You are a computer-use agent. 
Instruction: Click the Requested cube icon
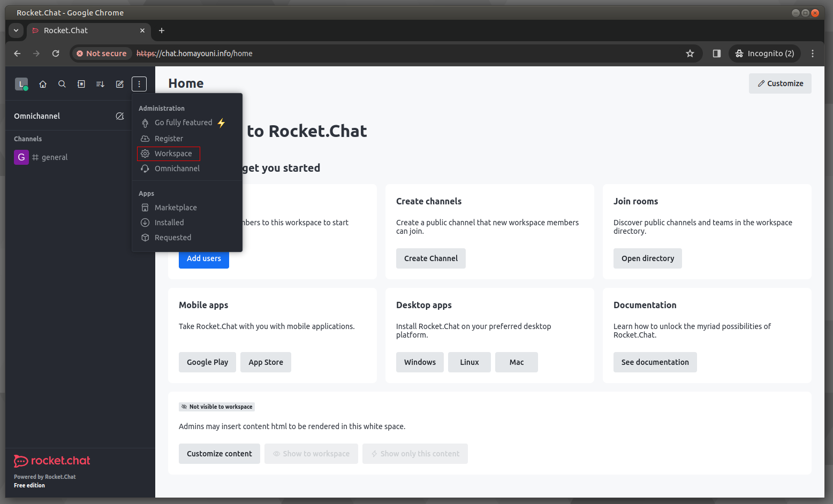coord(145,238)
